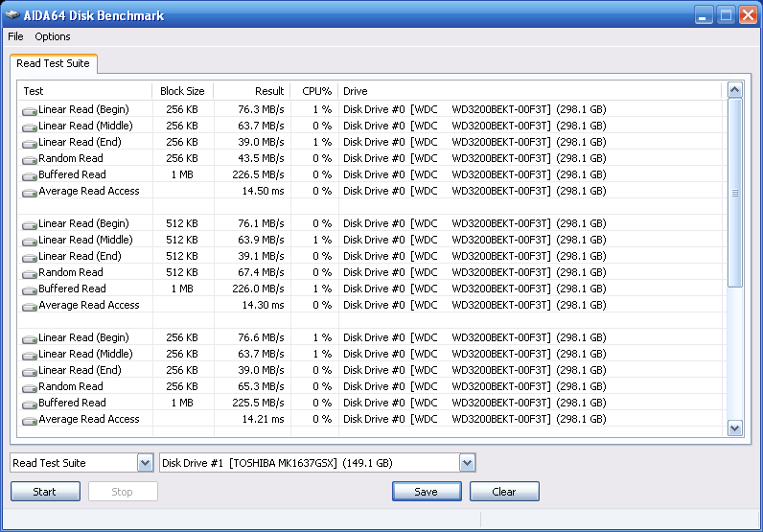
Task: Click disk icon for Buffered Read 226.5 MB/s row
Action: 30,175
